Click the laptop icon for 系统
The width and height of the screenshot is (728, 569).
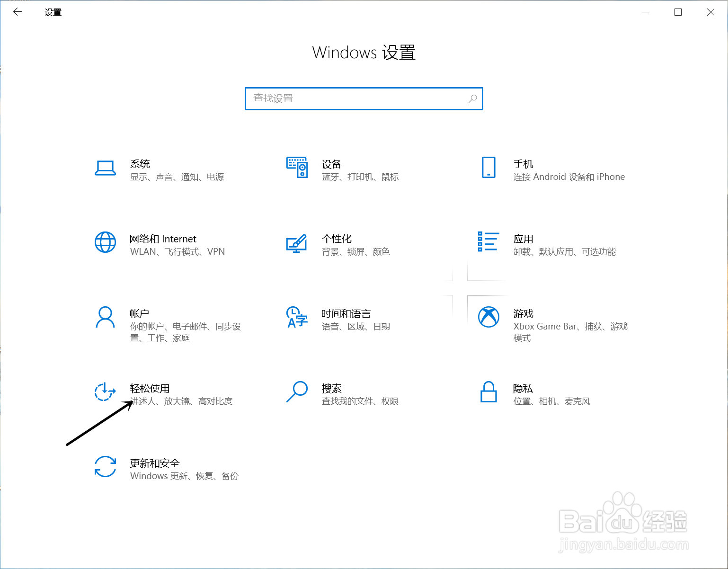tap(105, 168)
